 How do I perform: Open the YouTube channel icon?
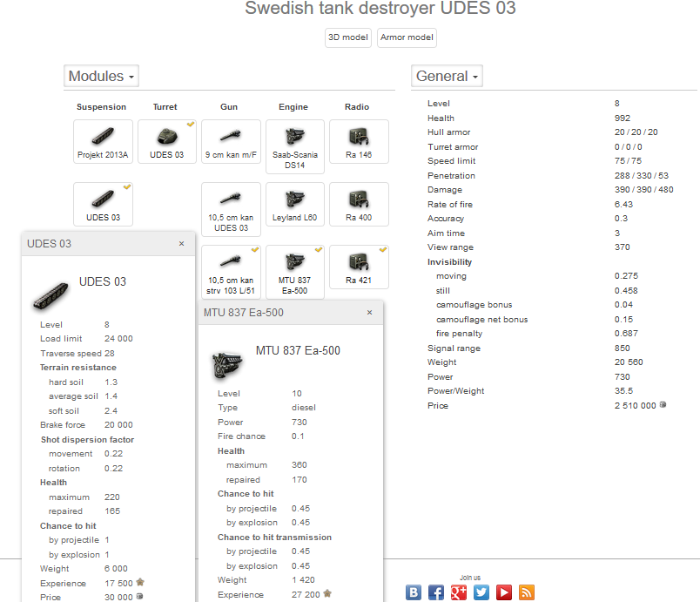click(x=504, y=592)
